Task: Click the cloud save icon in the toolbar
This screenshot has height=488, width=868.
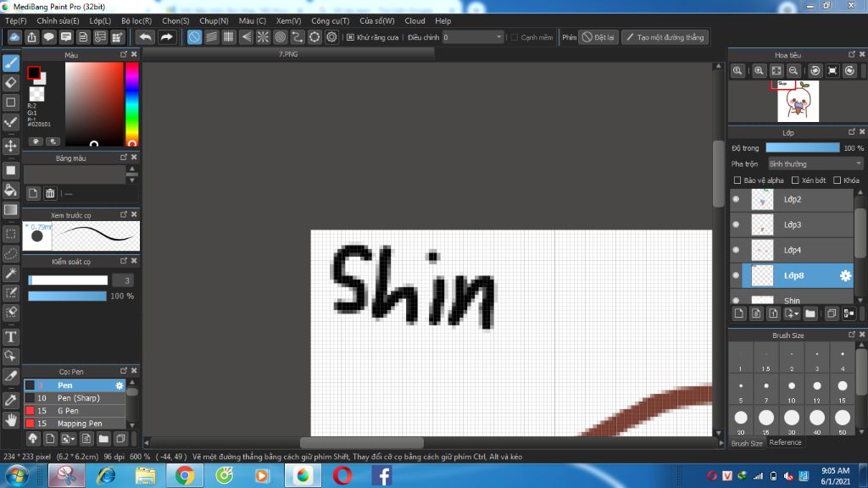Action: (14, 37)
